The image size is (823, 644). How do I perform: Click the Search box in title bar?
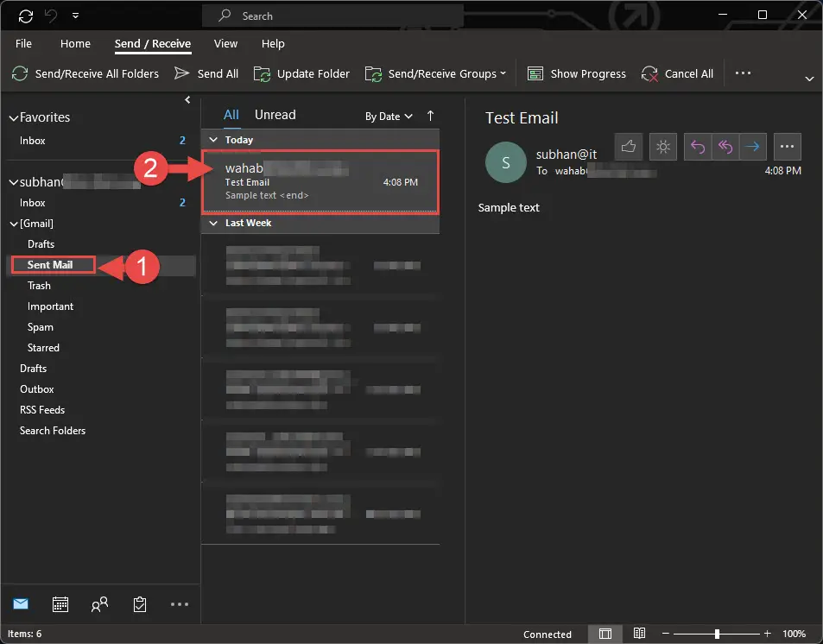click(332, 16)
